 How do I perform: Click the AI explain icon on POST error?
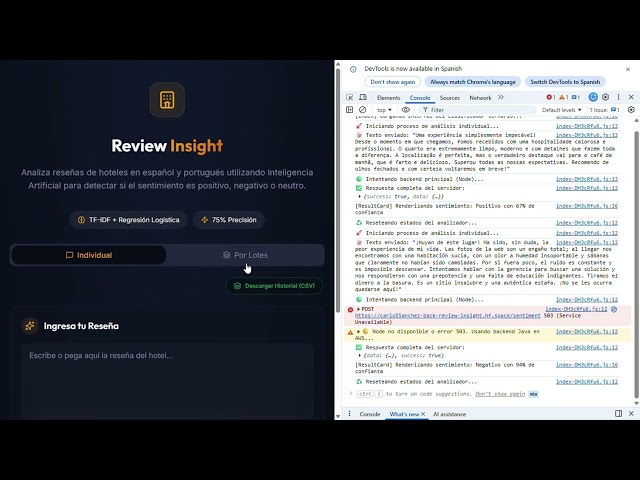614,309
